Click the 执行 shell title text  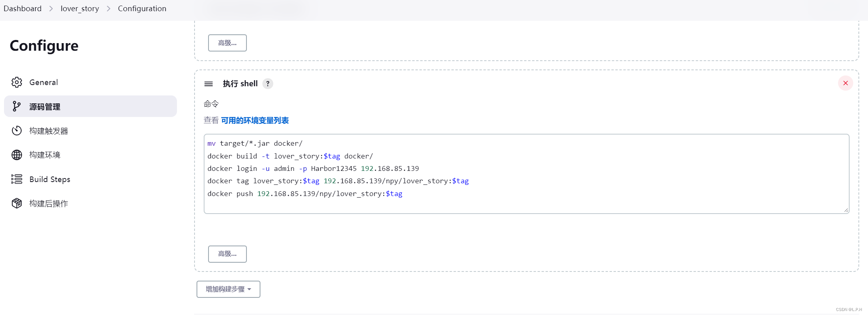tap(240, 84)
